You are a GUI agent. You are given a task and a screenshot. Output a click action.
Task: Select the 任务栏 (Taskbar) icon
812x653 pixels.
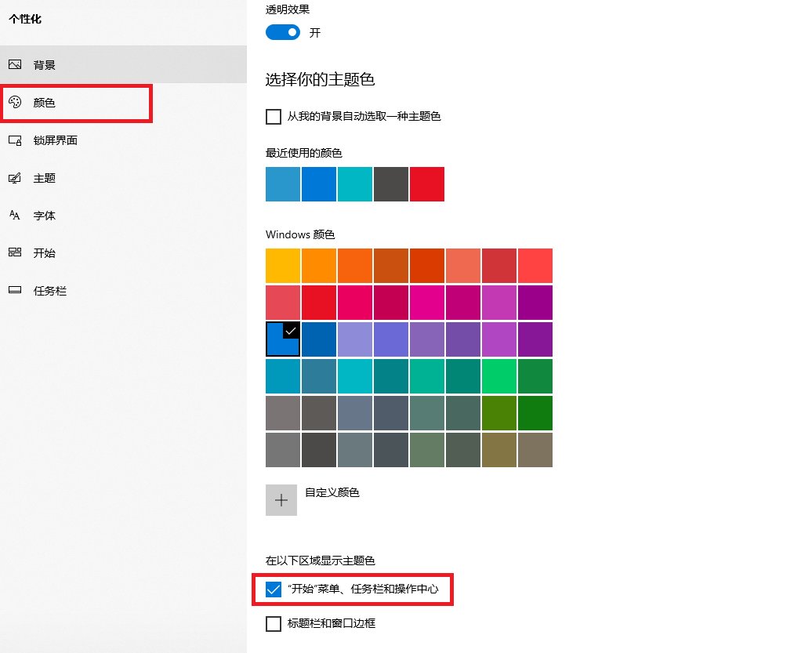pos(16,290)
